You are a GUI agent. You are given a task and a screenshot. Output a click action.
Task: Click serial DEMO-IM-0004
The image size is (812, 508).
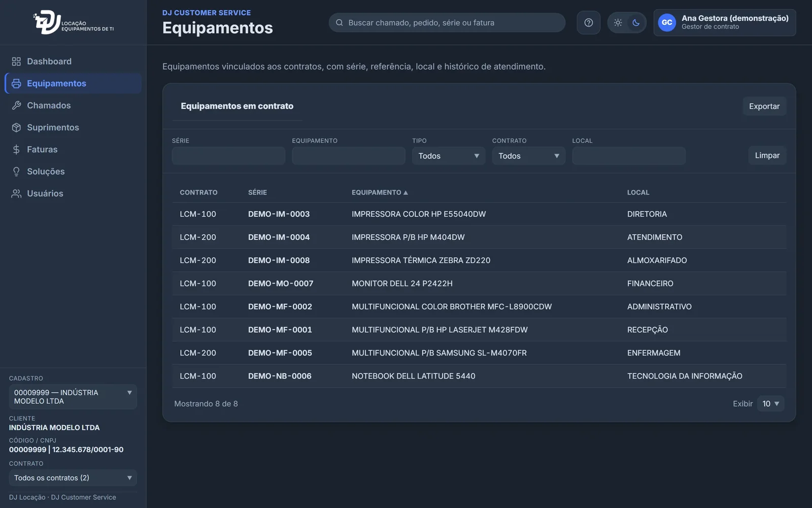(279, 237)
